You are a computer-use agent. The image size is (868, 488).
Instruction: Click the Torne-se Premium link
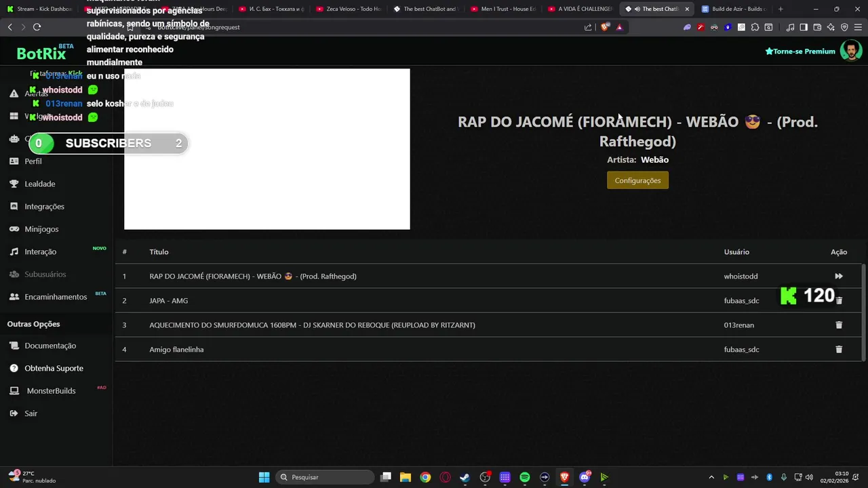click(x=800, y=51)
